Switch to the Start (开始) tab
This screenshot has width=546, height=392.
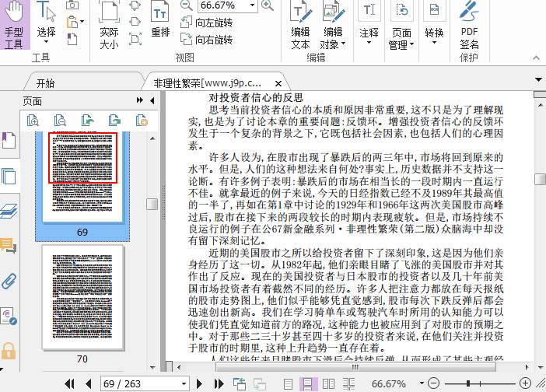click(46, 83)
